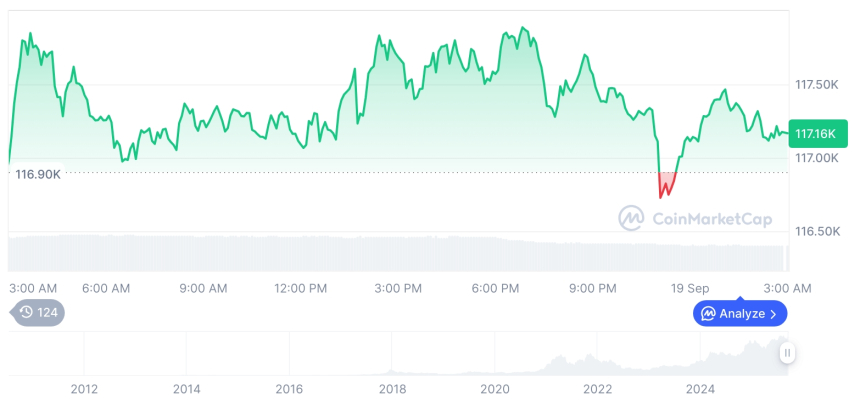Click the CoinMarketCap watermark logo icon
The image size is (860, 401).
click(x=631, y=218)
